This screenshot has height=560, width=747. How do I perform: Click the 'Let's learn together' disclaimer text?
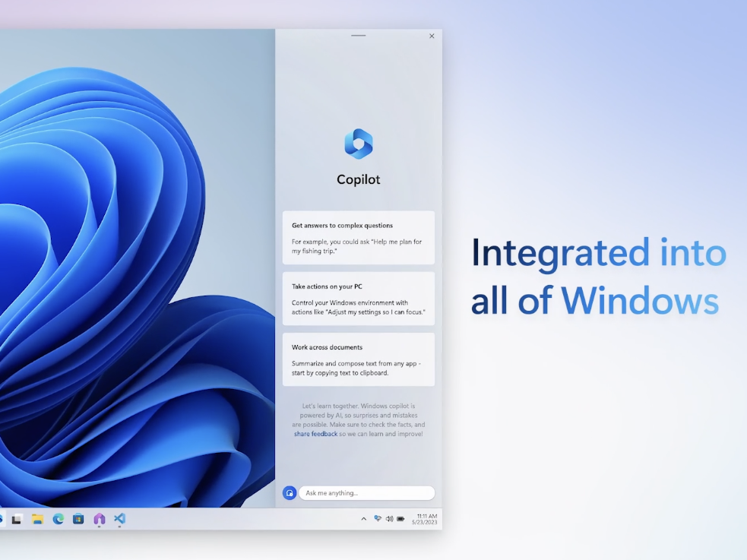(x=358, y=420)
